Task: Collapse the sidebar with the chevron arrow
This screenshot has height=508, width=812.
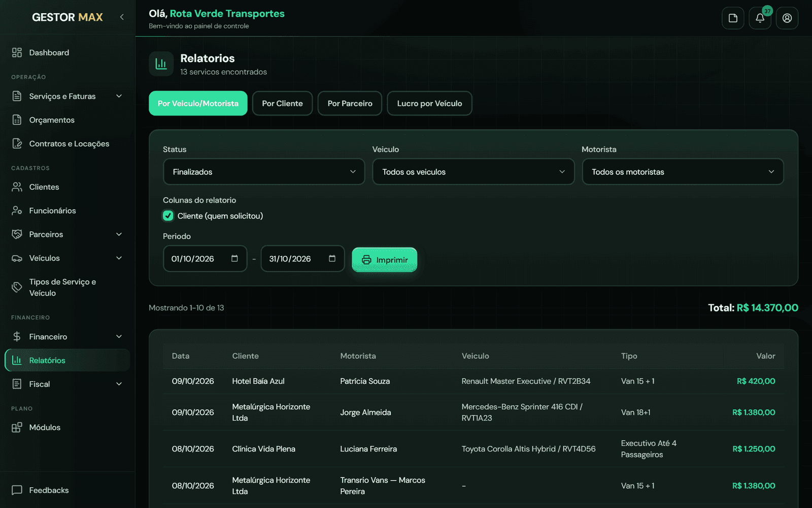Action: (122, 17)
